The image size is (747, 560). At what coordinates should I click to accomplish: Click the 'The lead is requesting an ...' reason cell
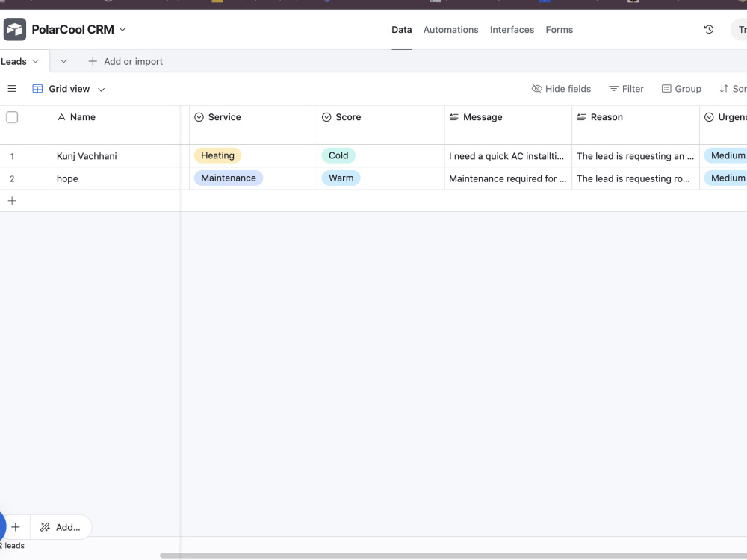click(636, 156)
